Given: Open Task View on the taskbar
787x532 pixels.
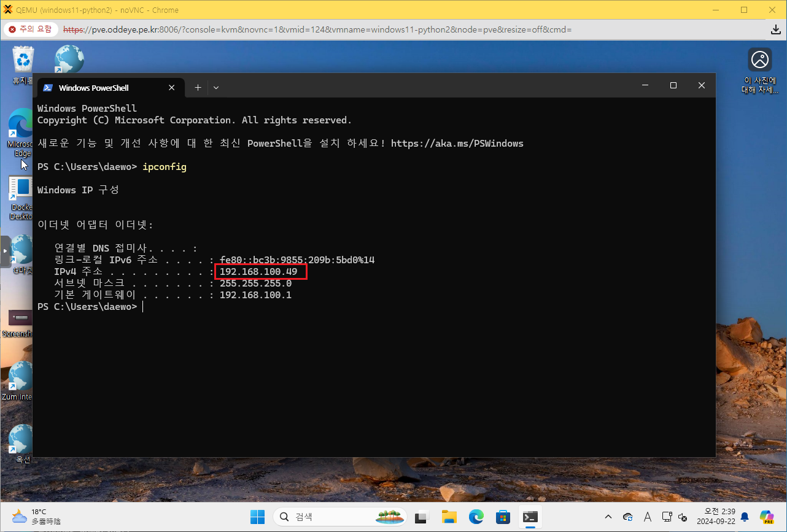Looking at the screenshot, I should coord(421,517).
